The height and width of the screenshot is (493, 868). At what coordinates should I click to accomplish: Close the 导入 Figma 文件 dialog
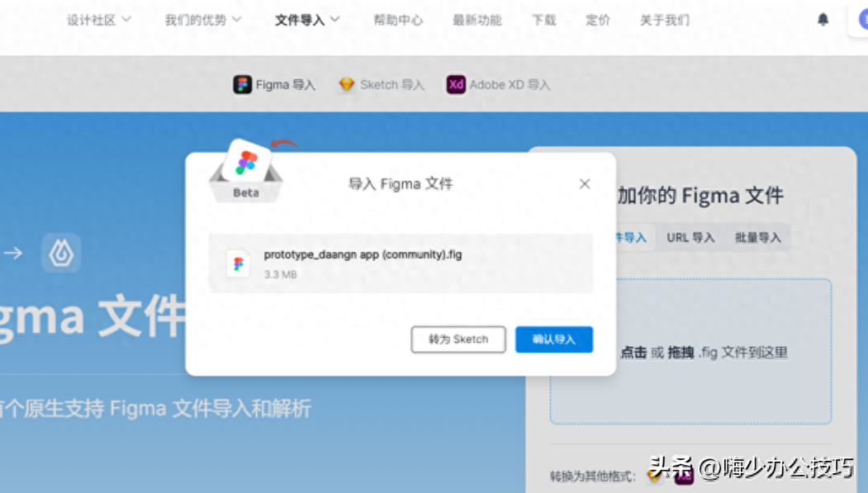click(585, 183)
